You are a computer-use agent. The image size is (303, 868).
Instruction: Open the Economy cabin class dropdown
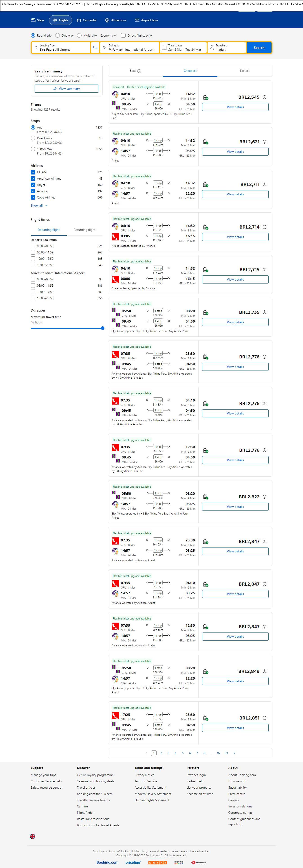tap(108, 35)
